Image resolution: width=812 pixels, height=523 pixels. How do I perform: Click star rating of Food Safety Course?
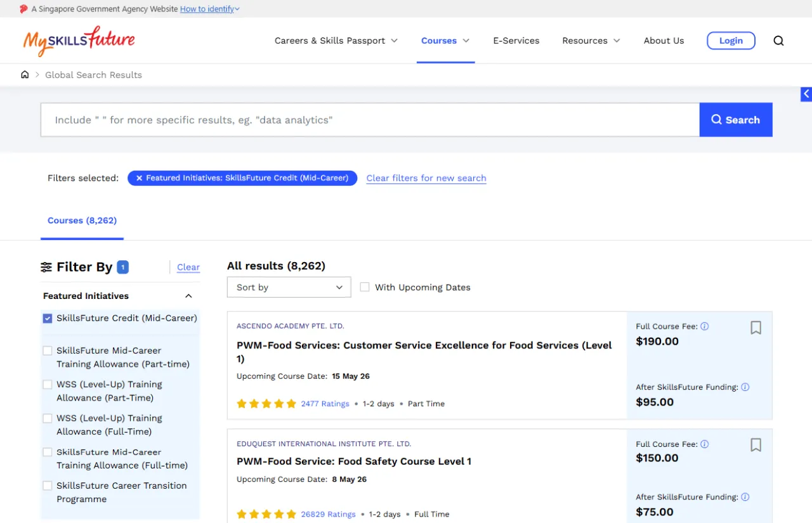266,514
